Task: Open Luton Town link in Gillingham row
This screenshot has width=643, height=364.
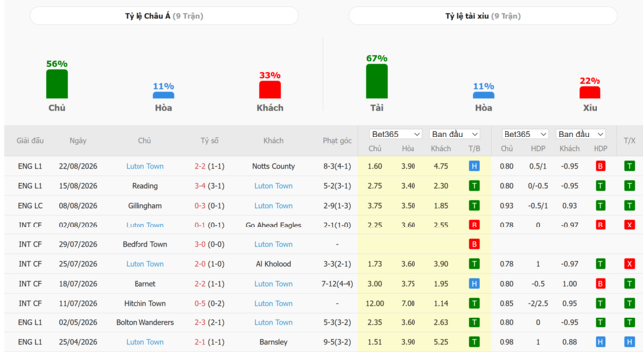Action: (273, 206)
